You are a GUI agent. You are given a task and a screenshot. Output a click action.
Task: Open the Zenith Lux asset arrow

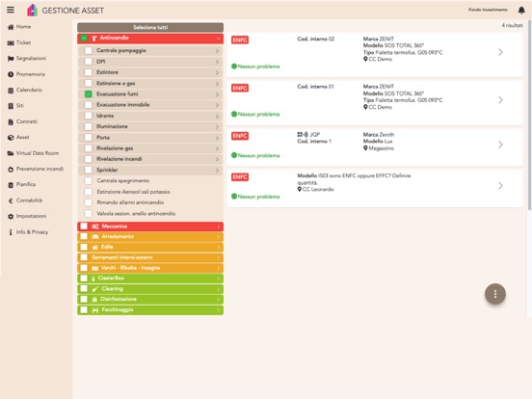(500, 145)
